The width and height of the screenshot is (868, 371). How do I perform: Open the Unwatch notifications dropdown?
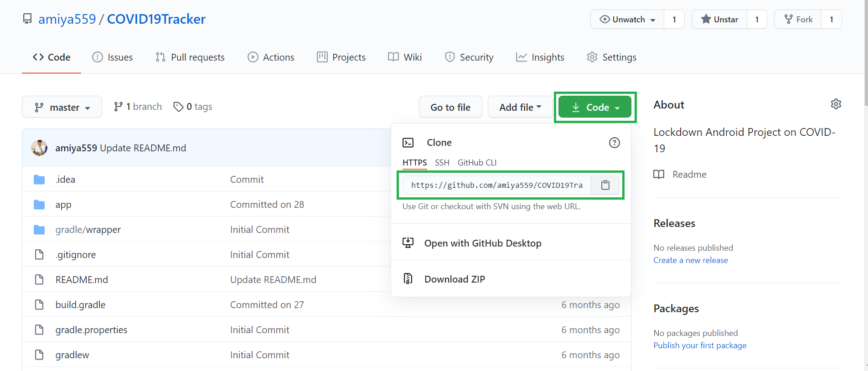click(627, 19)
